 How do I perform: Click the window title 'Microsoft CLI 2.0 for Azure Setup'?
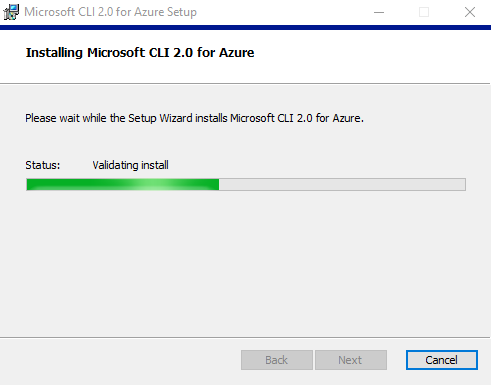[x=110, y=12]
